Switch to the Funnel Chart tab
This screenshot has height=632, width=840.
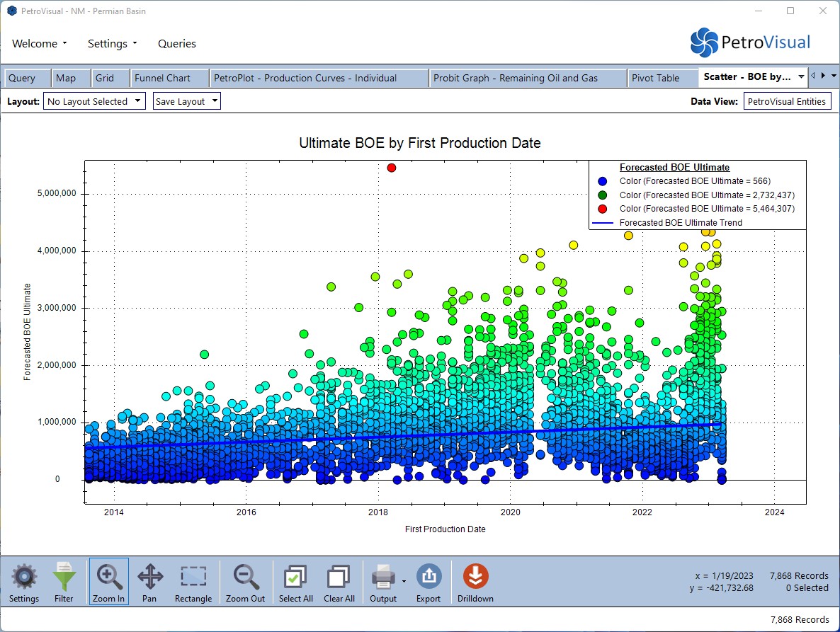163,78
